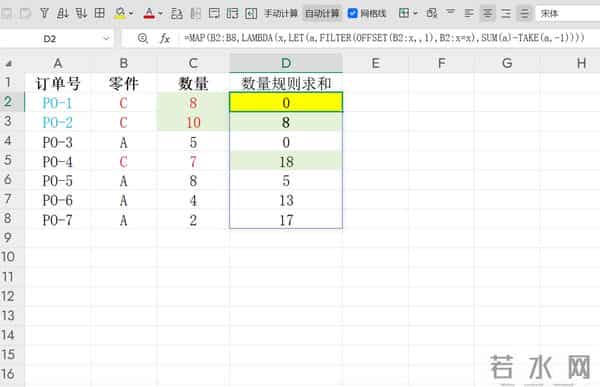
Task: Select cell PO-7
Action: tap(58, 220)
